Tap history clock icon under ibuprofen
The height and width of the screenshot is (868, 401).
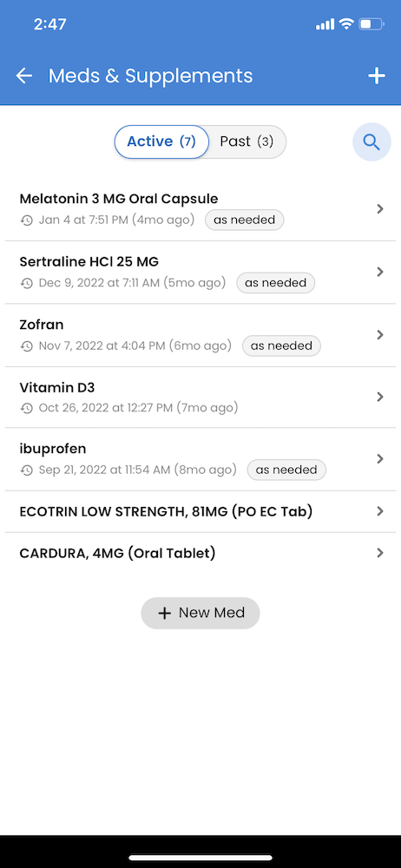tap(27, 470)
